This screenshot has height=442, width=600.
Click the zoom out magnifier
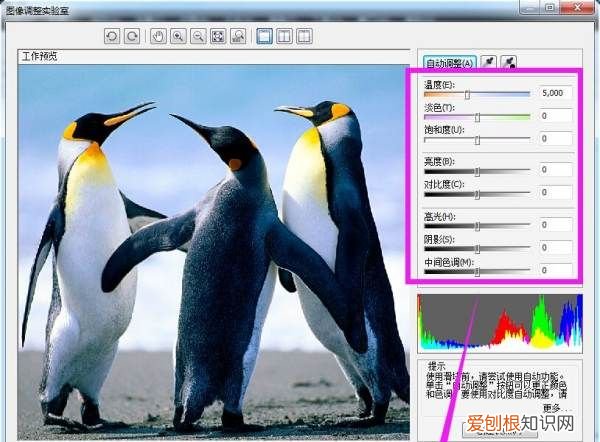click(198, 37)
